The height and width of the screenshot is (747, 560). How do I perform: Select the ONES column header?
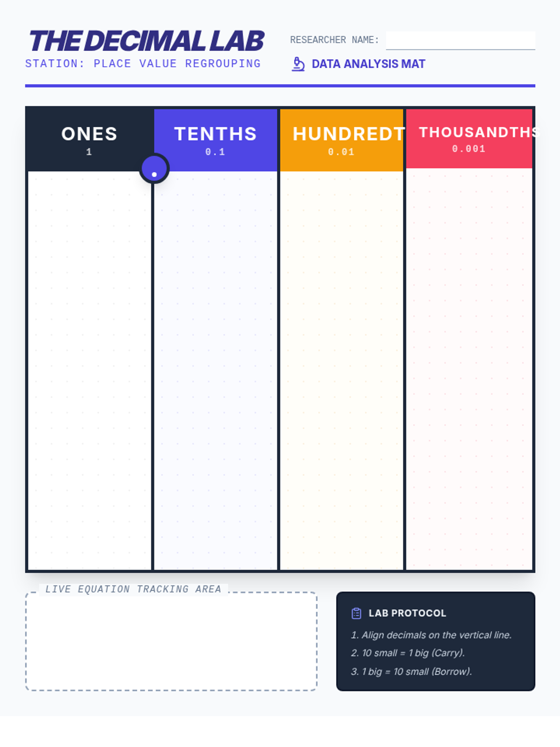click(x=89, y=140)
